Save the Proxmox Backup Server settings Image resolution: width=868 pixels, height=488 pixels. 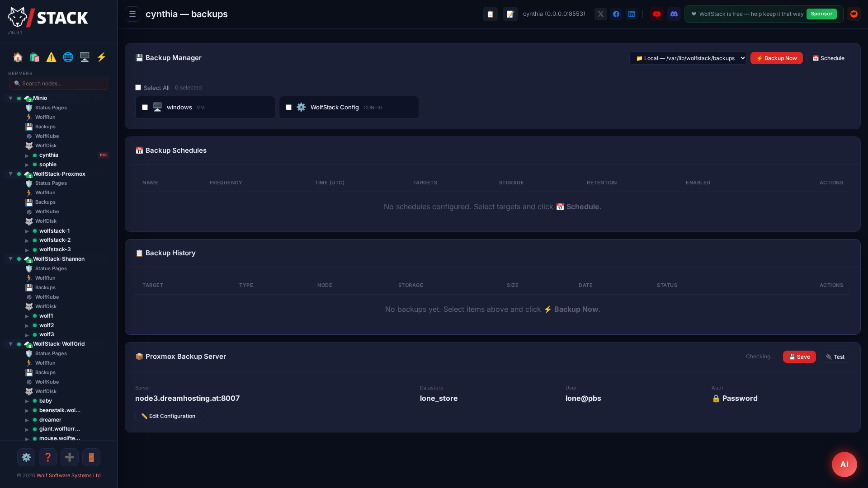click(799, 357)
